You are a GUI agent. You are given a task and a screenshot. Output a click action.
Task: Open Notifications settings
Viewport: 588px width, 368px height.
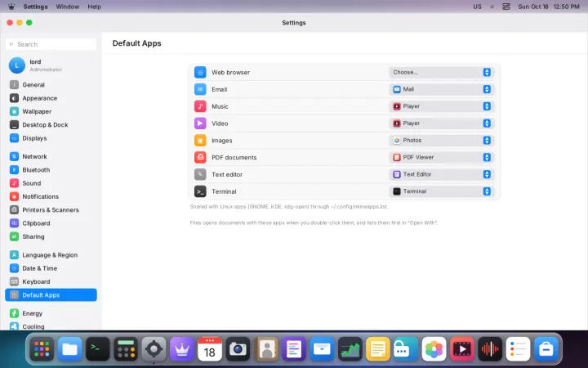(51, 196)
